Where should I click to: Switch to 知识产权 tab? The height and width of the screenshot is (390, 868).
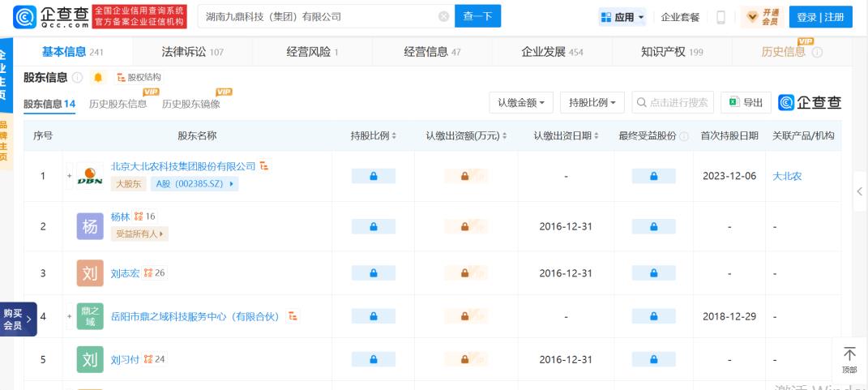click(x=672, y=52)
